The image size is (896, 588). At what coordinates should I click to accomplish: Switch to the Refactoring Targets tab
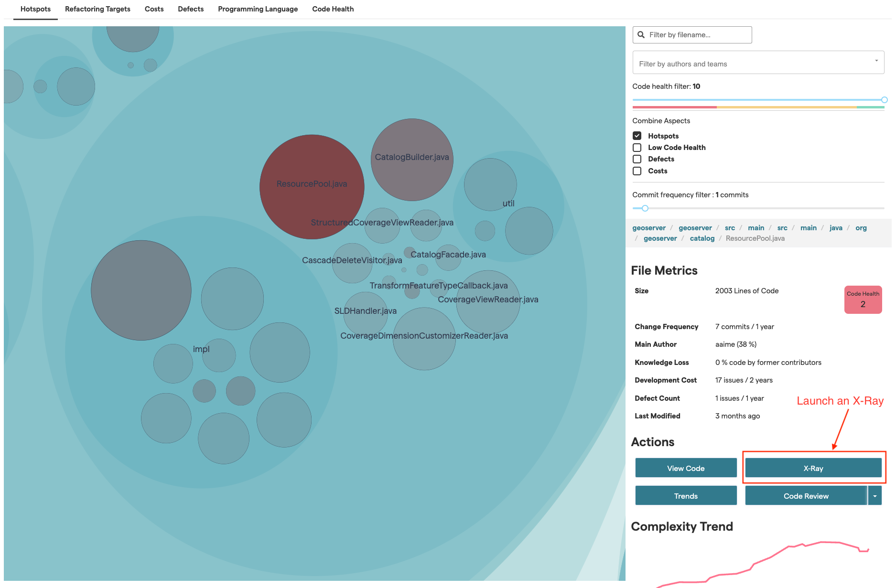[97, 9]
